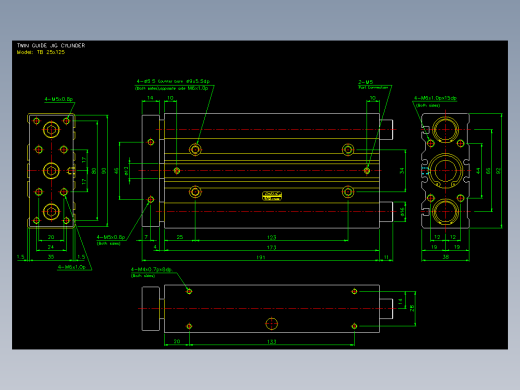Select the '24' width dimension
This screenshot has height=390, width=520.
tap(51, 247)
